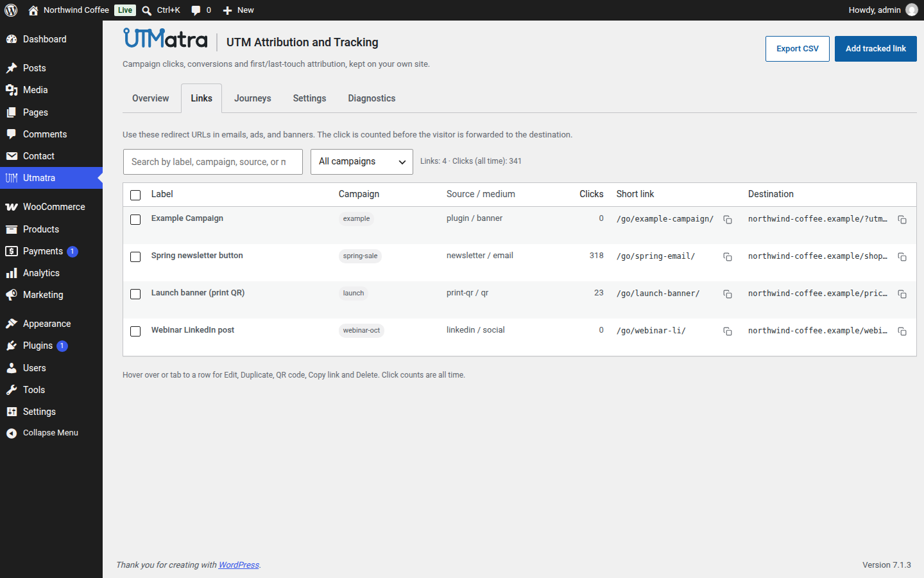Select the Webinar LinkedIn post checkbox
Image resolution: width=924 pixels, height=578 pixels.
pyautogui.click(x=135, y=331)
